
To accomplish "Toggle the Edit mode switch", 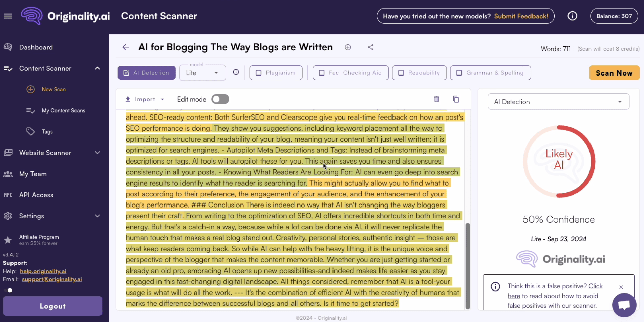I will [220, 99].
